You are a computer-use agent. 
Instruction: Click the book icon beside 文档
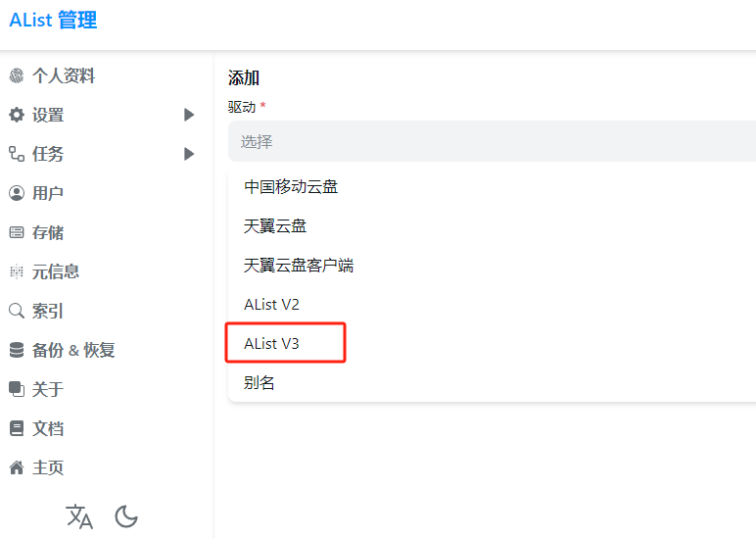click(x=17, y=428)
